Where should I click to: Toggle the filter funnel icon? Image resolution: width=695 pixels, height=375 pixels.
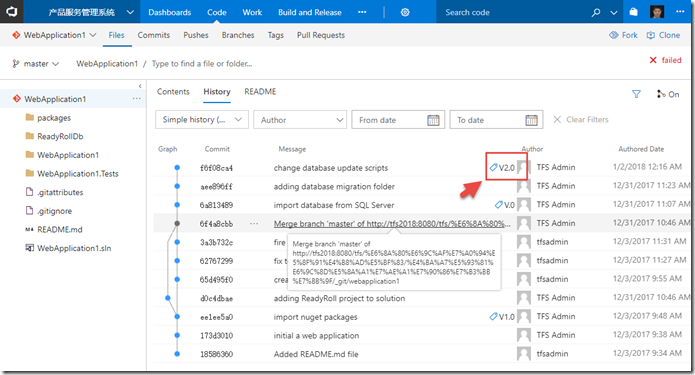pos(636,94)
